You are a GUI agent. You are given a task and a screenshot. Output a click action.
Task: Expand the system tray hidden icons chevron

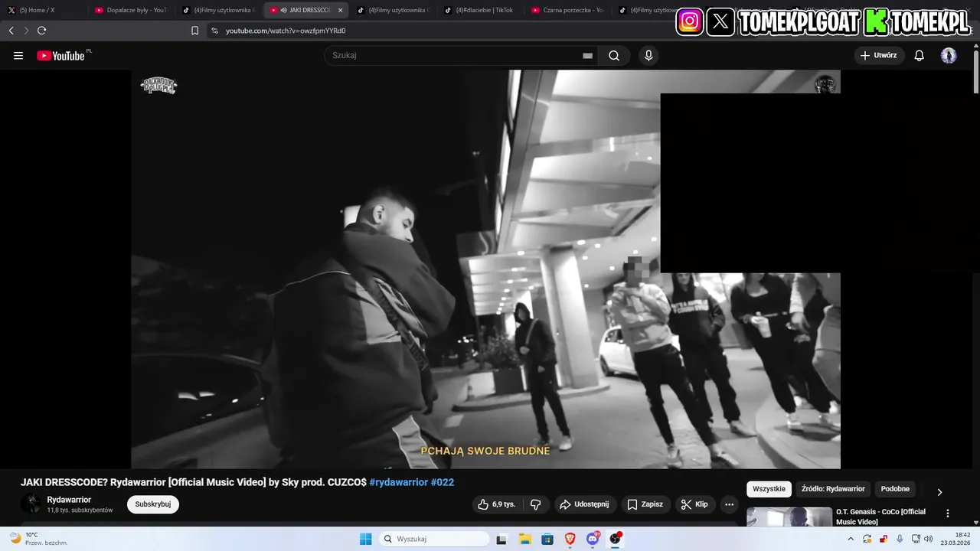point(851,539)
